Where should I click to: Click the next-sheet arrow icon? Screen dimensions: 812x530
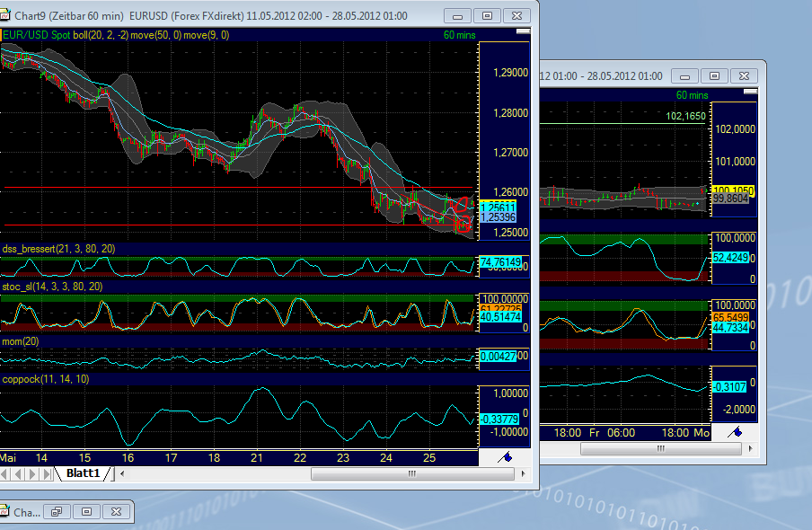32,473
